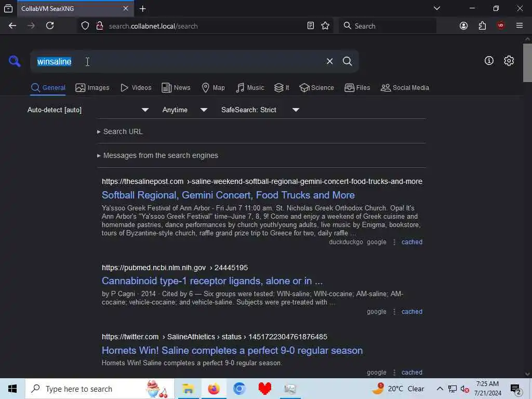Switch to Science category
The height and width of the screenshot is (399, 532).
coord(316,87)
